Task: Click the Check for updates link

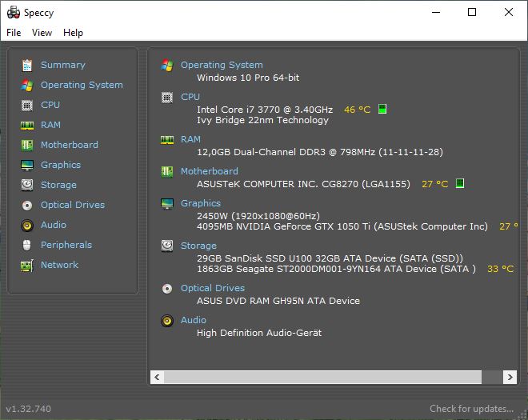Action: pos(471,409)
